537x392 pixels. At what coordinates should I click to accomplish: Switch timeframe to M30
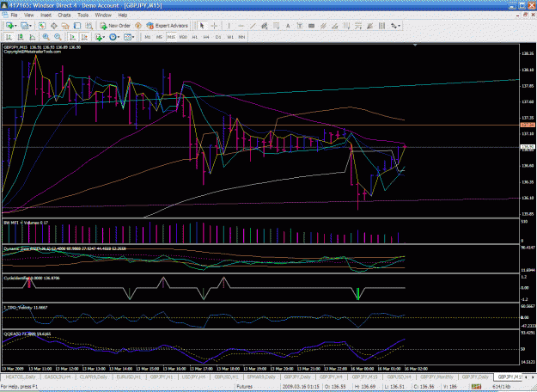point(183,37)
